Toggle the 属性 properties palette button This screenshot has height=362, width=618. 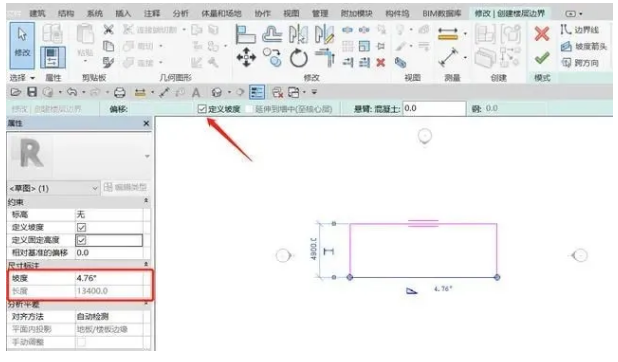[x=53, y=58]
